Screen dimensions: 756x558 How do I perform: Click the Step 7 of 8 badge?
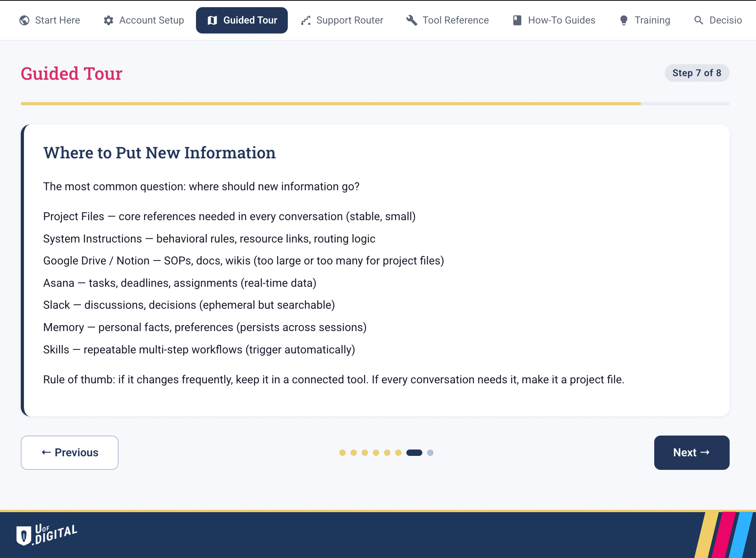click(697, 73)
